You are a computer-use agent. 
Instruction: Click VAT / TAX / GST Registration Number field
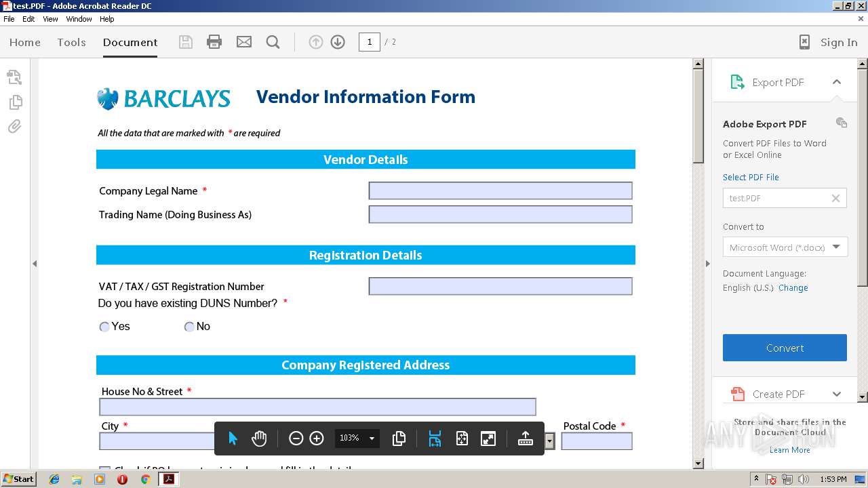(500, 286)
